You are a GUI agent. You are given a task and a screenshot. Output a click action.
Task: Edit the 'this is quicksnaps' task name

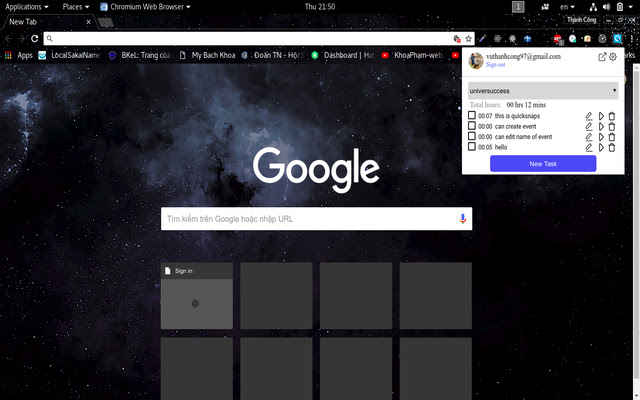coord(589,116)
